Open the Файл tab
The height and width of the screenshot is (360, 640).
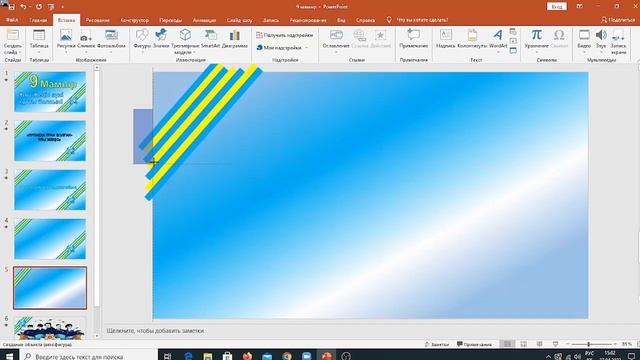tap(12, 20)
